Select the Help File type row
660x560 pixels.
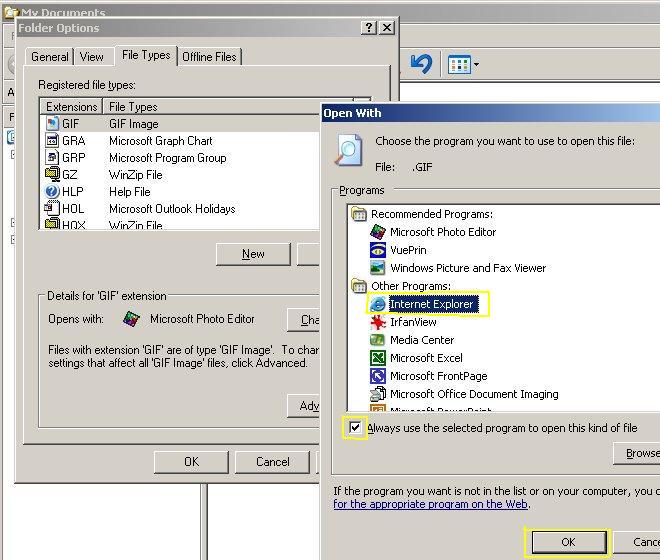coord(130,192)
